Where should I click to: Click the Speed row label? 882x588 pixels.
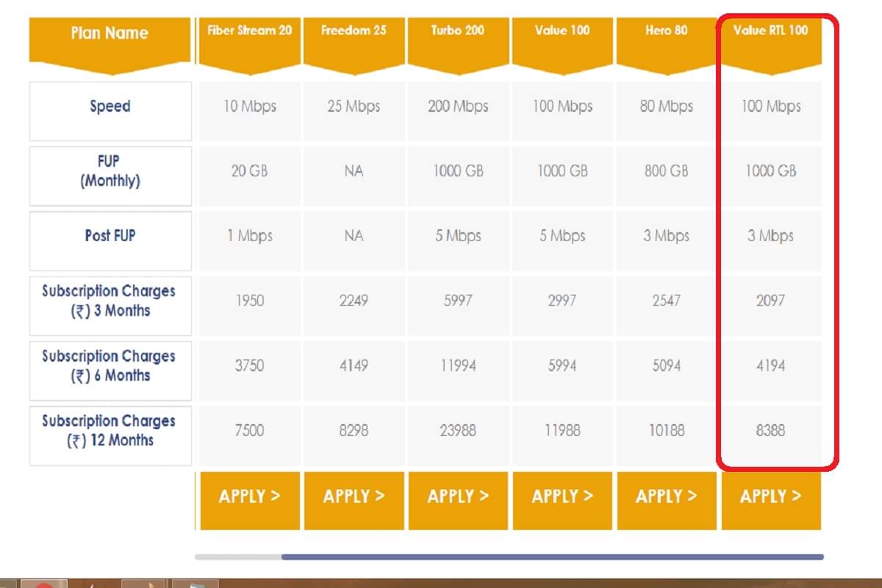110,106
